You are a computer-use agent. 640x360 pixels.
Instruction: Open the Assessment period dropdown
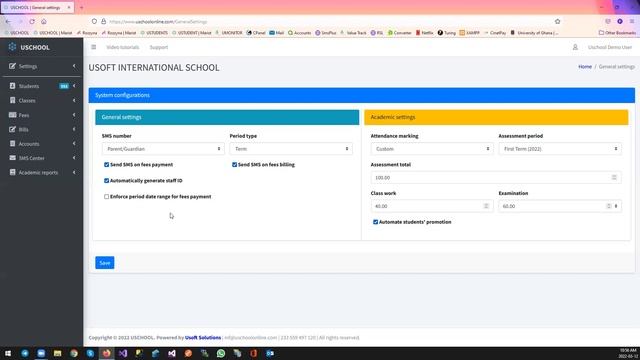point(560,149)
